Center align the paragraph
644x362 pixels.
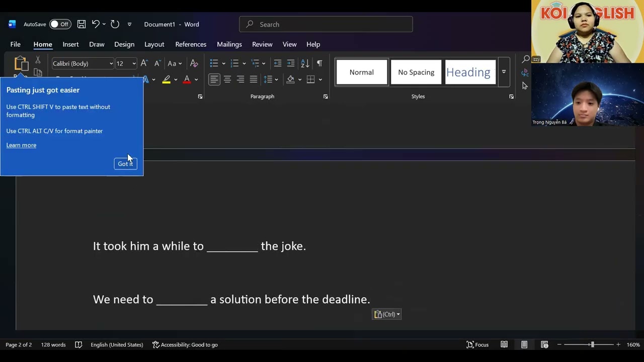click(x=227, y=79)
